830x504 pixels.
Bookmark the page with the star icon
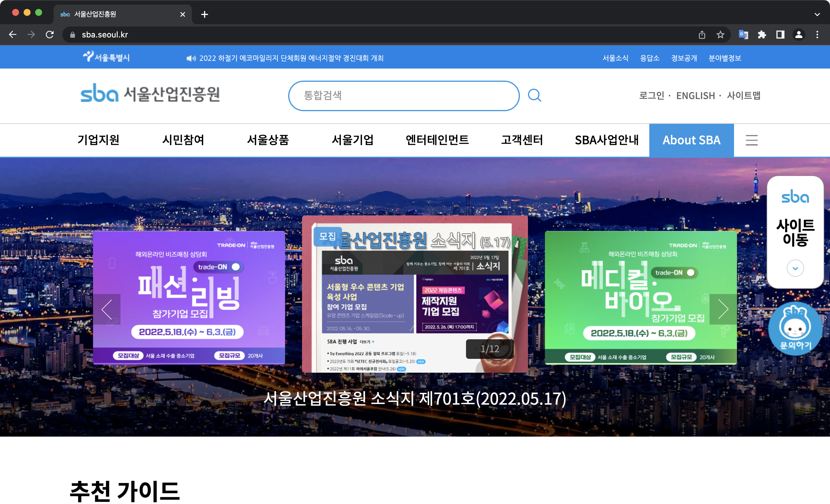coord(720,34)
